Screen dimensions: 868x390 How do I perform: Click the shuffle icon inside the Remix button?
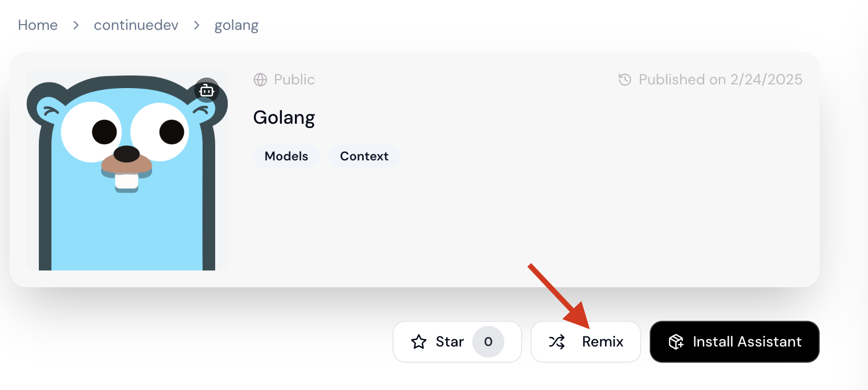[557, 342]
